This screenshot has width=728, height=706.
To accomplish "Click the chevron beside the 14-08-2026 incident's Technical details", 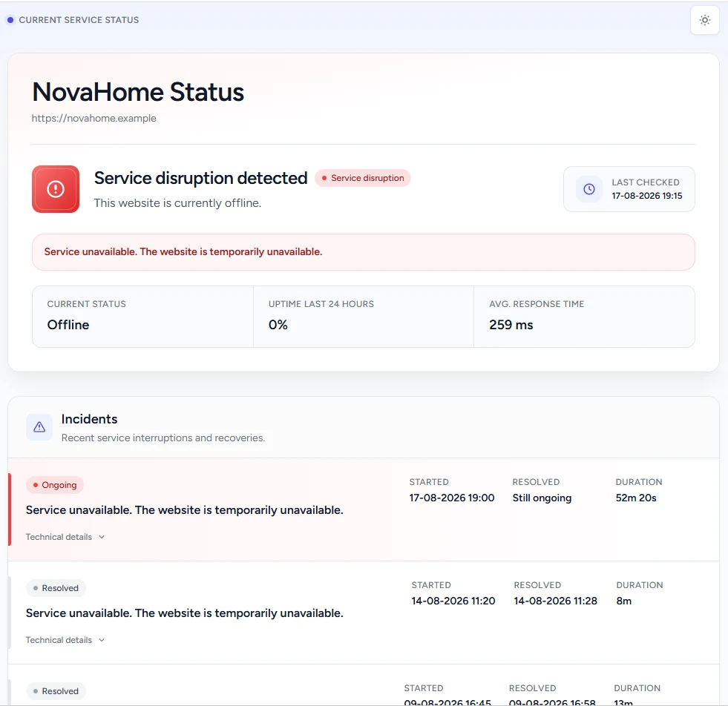I will tap(102, 640).
